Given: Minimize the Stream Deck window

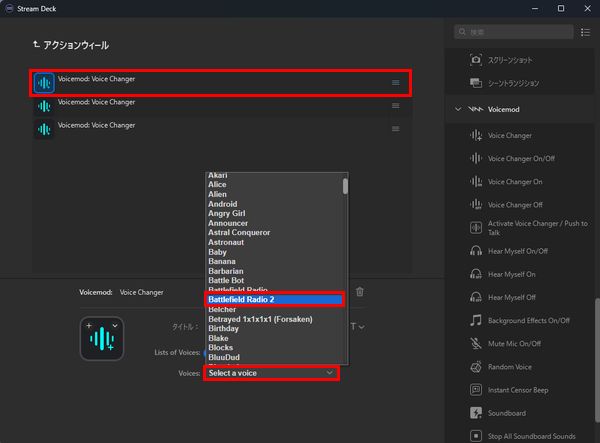Looking at the screenshot, I should (x=535, y=8).
